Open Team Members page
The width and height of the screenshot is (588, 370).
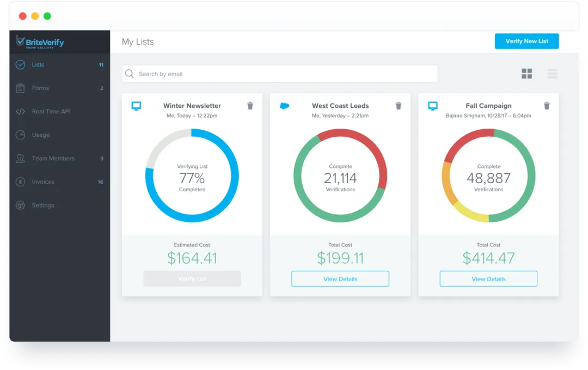coord(53,159)
